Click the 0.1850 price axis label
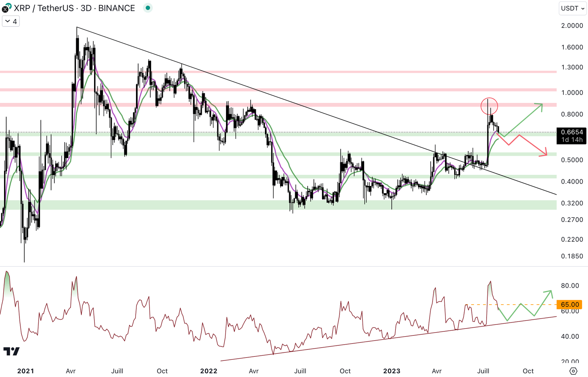Screen dimensions: 588x377 tap(572, 256)
